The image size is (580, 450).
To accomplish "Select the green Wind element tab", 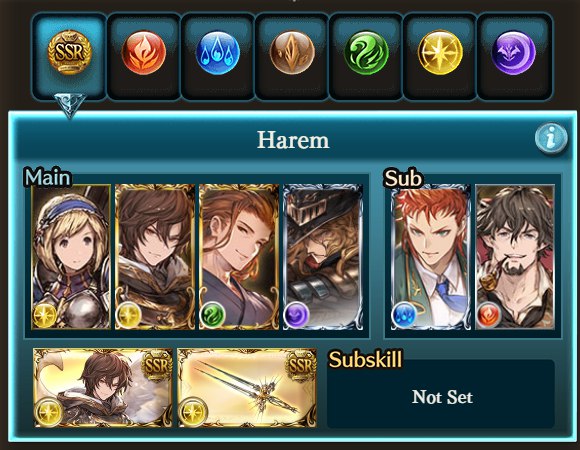I will click(x=366, y=55).
